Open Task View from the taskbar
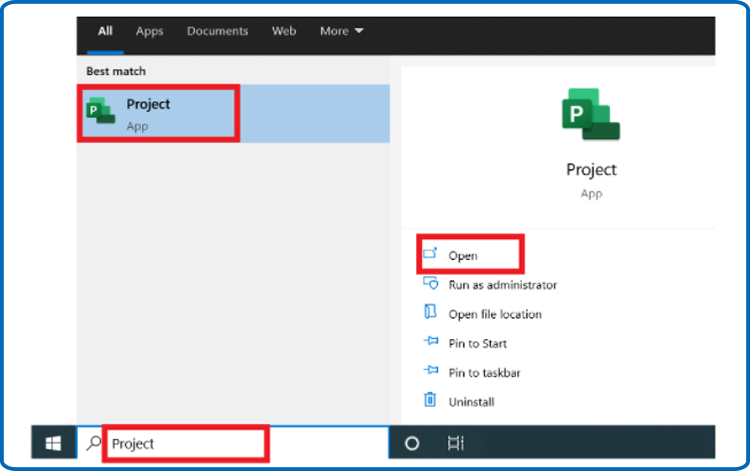The width and height of the screenshot is (750, 471). coord(455,443)
